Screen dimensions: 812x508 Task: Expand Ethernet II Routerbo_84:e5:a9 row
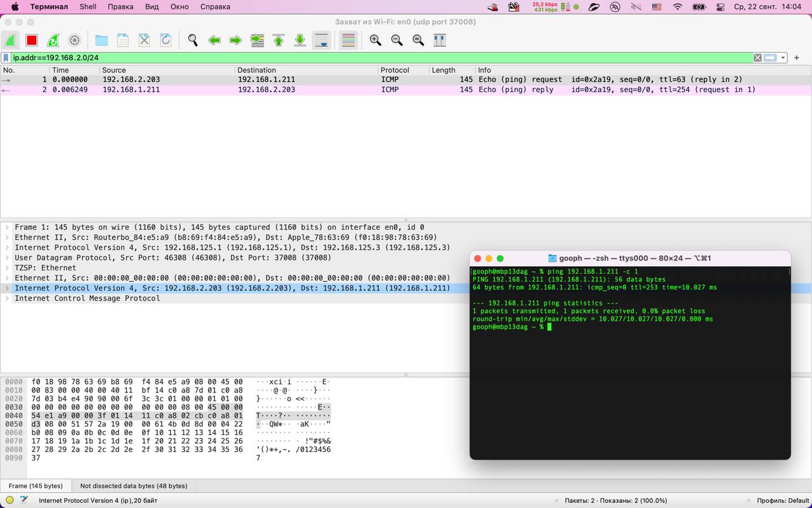[7, 237]
